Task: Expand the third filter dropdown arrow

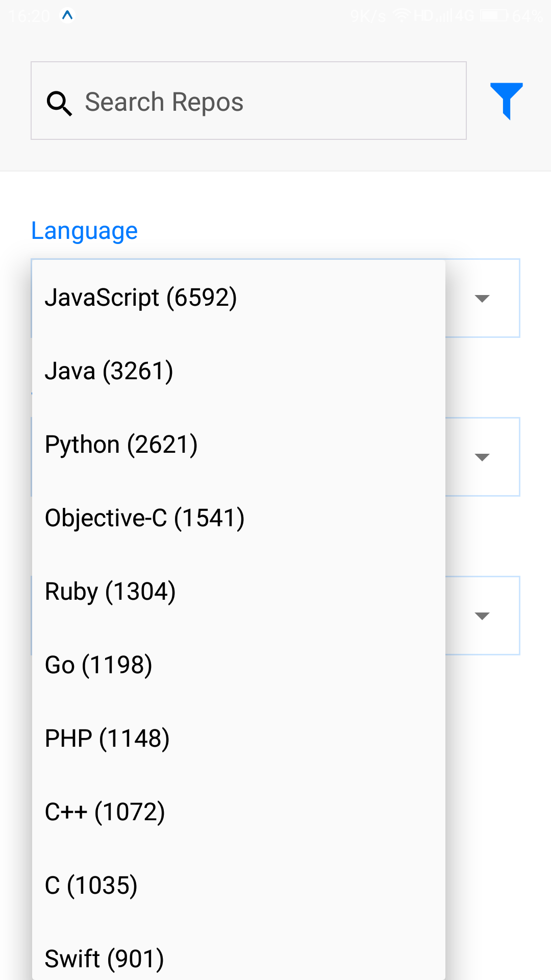Action: coord(482,616)
